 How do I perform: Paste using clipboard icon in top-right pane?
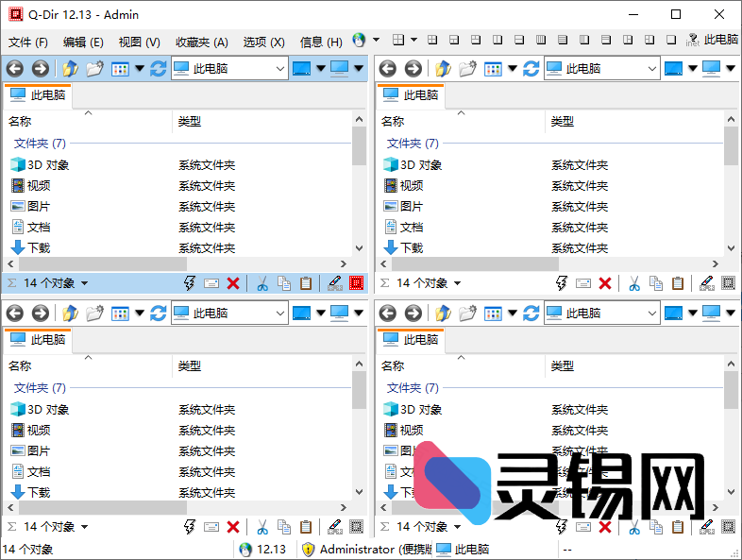coord(678,283)
